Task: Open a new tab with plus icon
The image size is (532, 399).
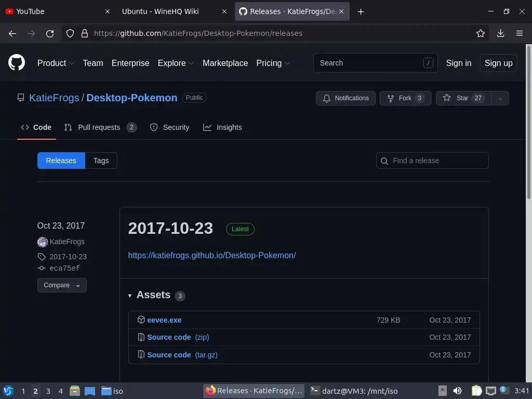Action: 361,12
